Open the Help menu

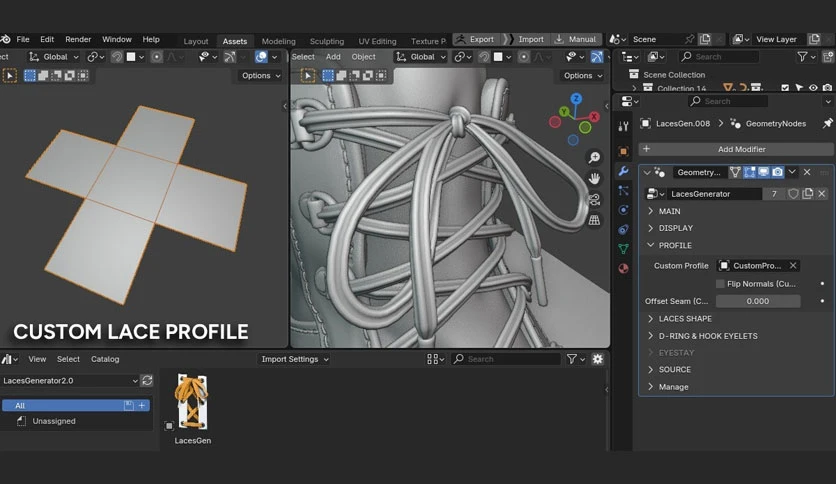click(x=151, y=39)
